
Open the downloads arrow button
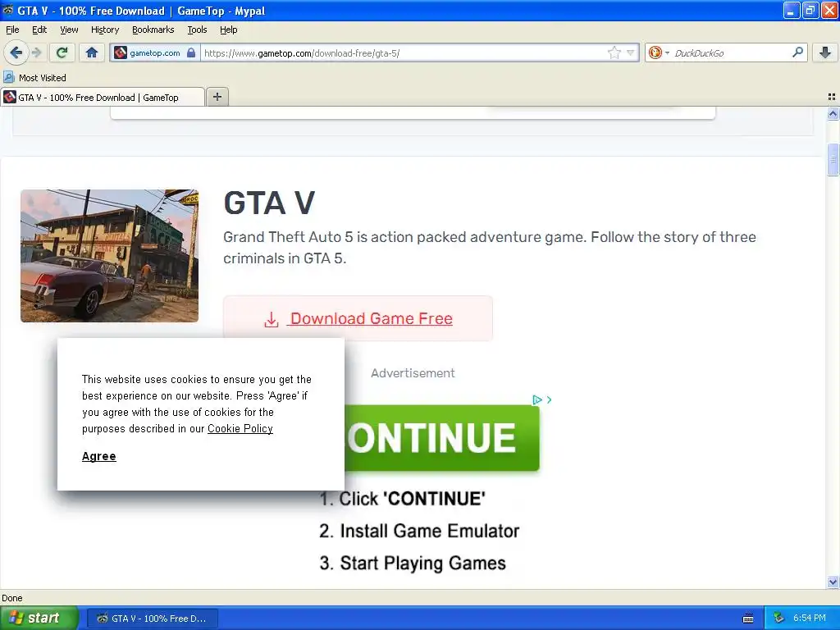825,52
